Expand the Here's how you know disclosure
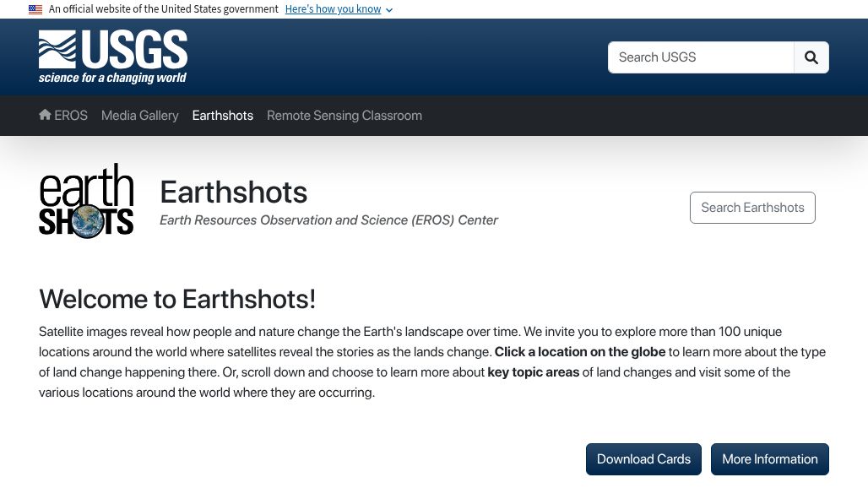Image resolution: width=868 pixels, height=488 pixels. pos(333,9)
